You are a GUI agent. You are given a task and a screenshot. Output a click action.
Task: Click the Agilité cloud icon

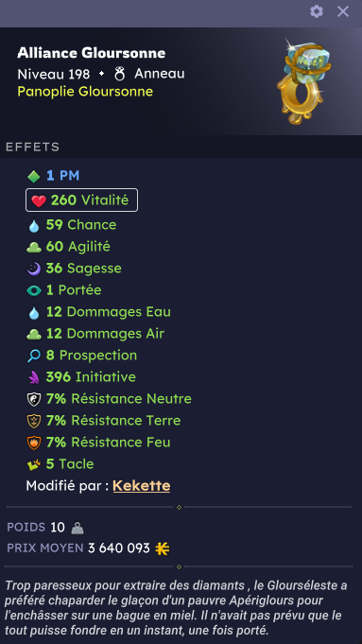[34, 247]
